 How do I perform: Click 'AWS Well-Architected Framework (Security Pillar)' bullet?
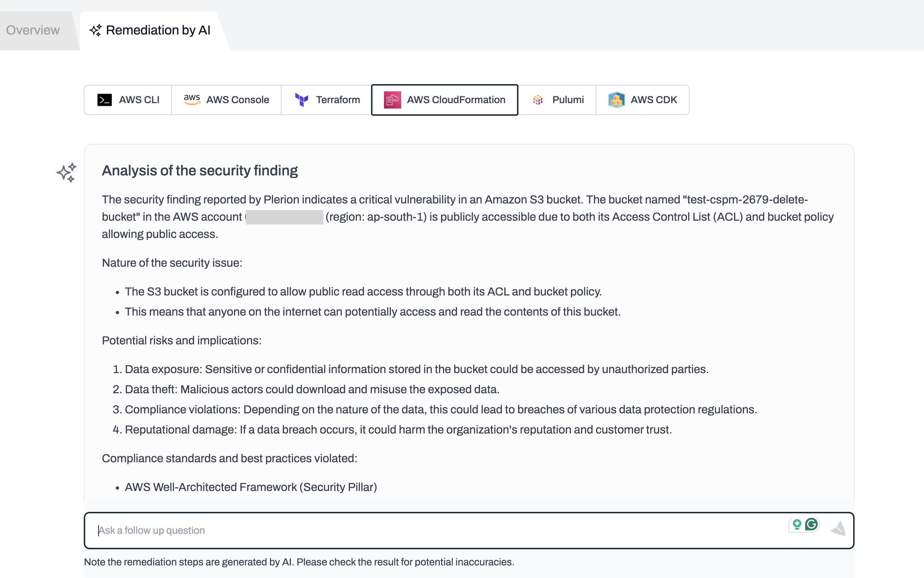(251, 487)
